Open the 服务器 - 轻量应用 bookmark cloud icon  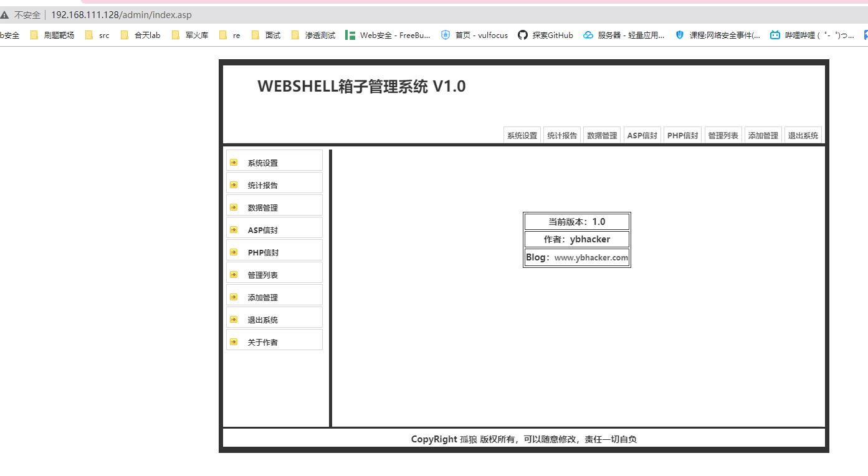click(588, 35)
